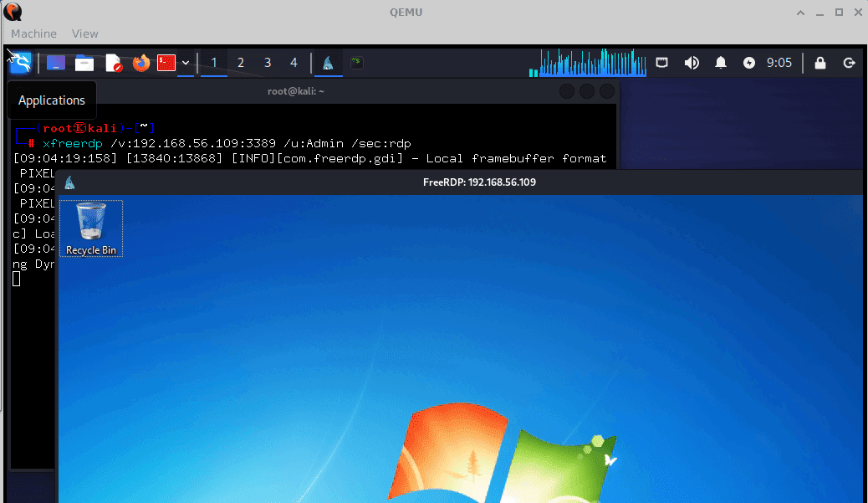Show notifications via the bell icon
Viewport: 868px width, 503px height.
pos(721,63)
